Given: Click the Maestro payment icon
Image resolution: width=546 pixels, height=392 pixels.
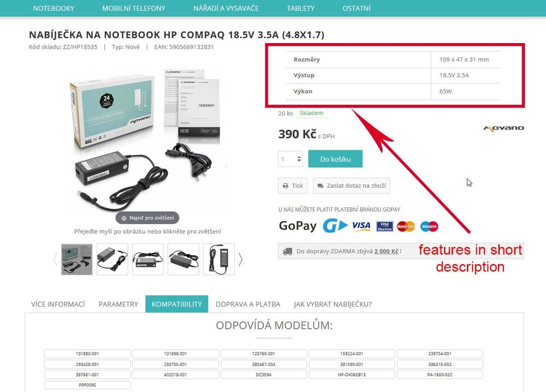Looking at the screenshot, I should point(429,226).
